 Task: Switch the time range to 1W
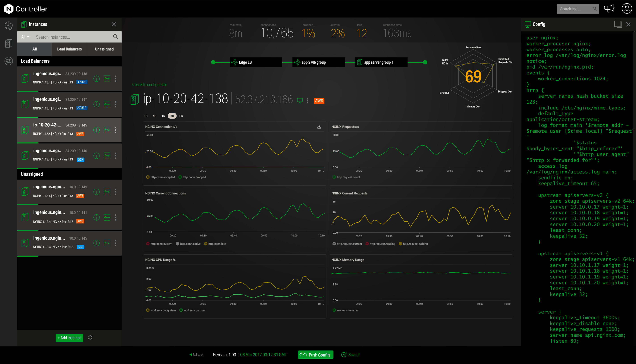pyautogui.click(x=181, y=116)
